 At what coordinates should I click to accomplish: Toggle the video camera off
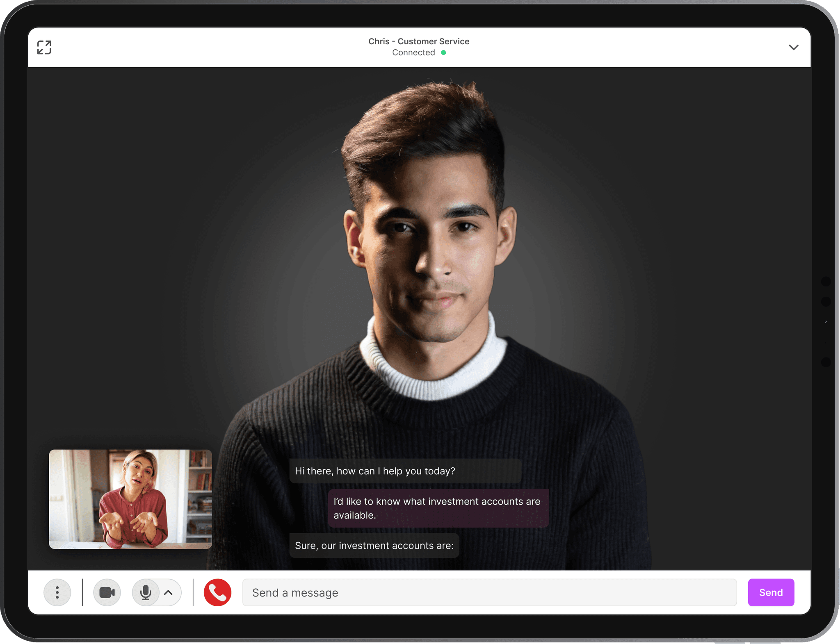tap(107, 592)
